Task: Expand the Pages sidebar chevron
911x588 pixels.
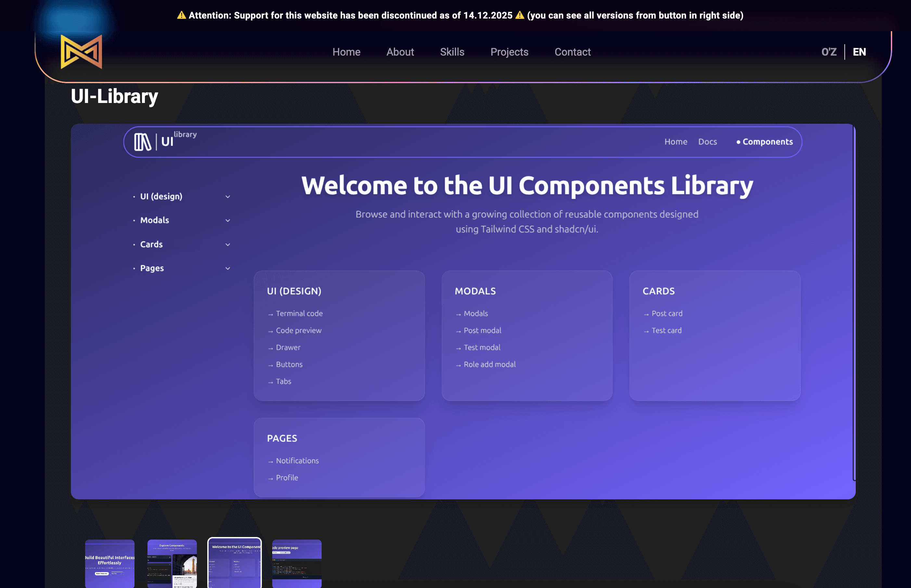Action: pos(227,268)
